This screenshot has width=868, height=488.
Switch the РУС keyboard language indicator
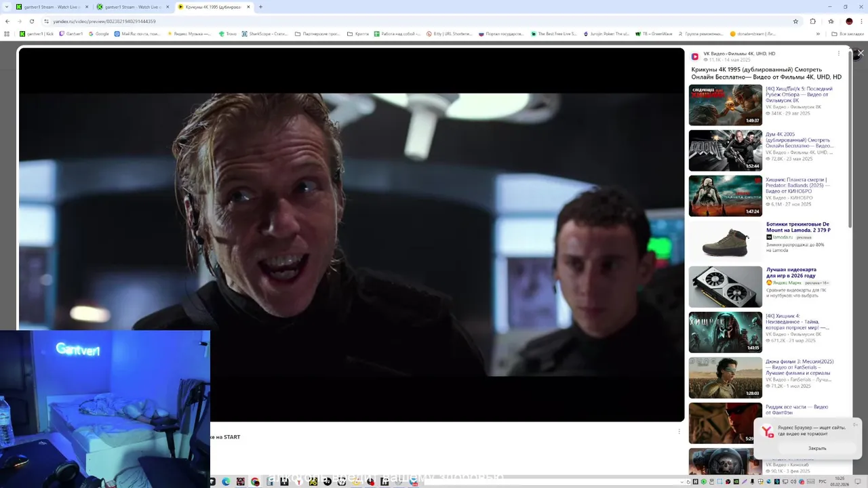[823, 482]
